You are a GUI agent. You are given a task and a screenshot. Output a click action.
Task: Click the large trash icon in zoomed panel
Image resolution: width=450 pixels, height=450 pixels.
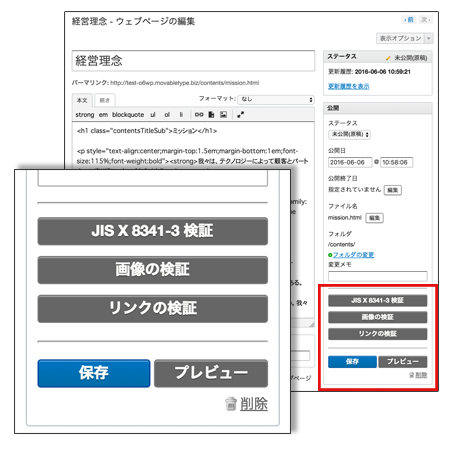pos(231,404)
